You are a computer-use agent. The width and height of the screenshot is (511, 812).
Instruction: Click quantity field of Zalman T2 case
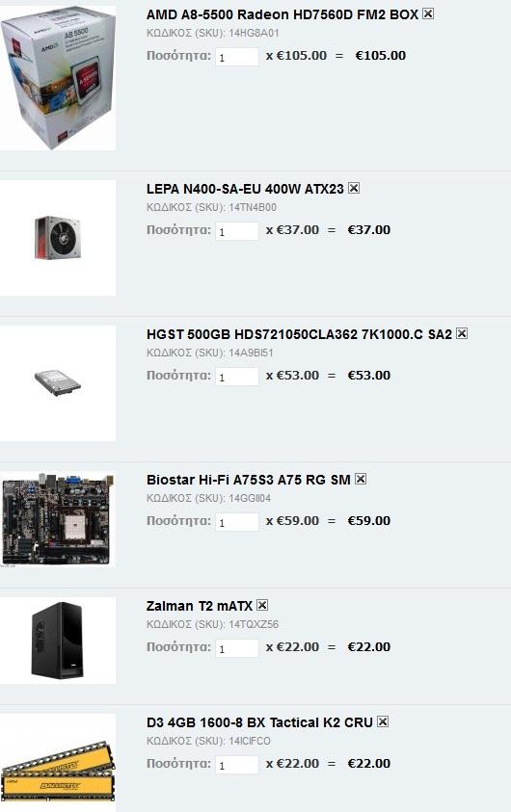coord(237,648)
